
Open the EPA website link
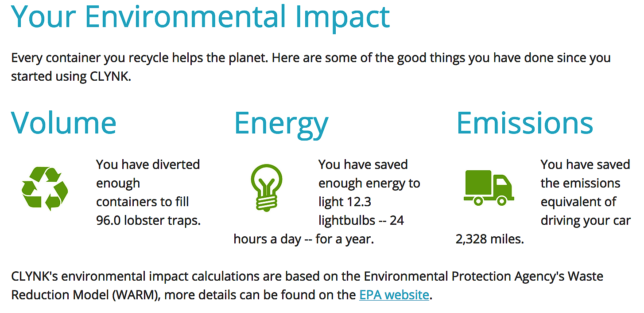394,295
